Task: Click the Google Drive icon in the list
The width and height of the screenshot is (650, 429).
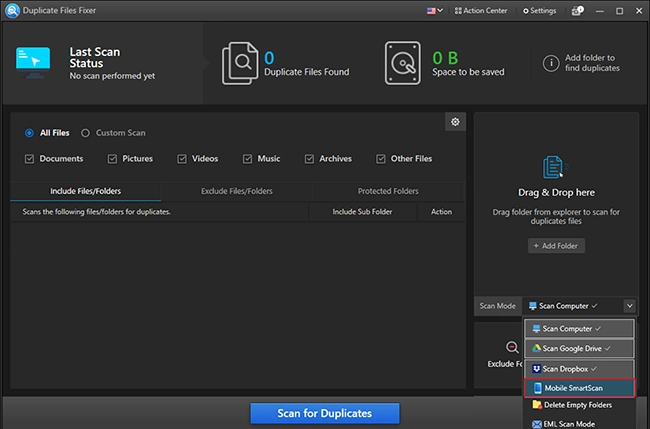Action: [536, 348]
